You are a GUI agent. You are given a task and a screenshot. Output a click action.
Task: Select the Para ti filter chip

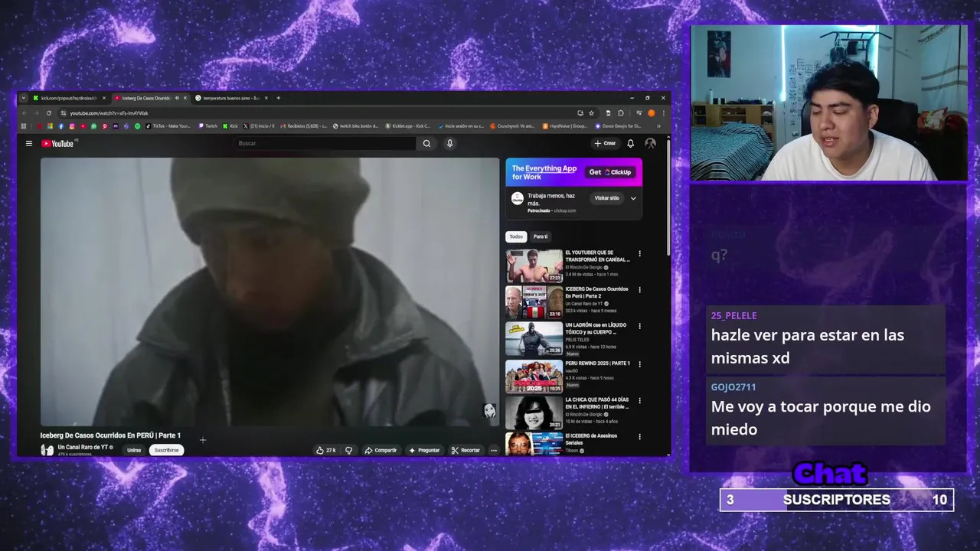pos(541,236)
